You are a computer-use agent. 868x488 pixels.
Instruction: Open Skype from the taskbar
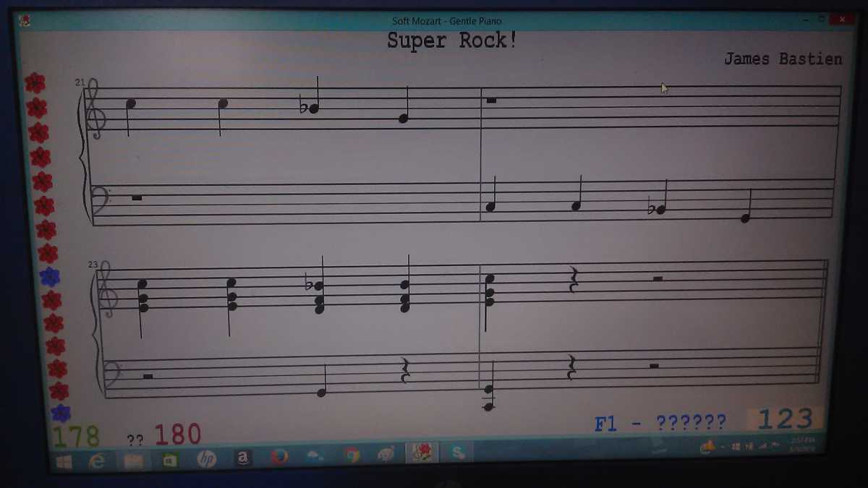point(458,453)
